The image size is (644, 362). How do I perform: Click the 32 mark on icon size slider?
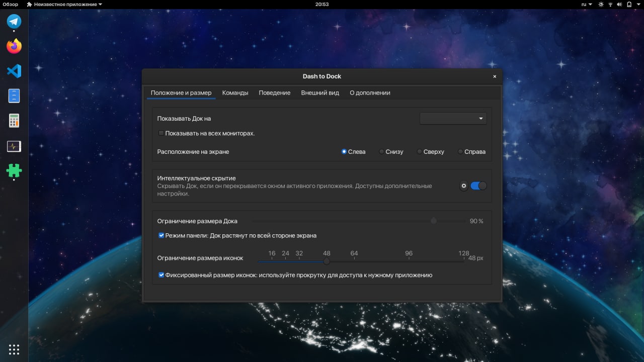[299, 253]
